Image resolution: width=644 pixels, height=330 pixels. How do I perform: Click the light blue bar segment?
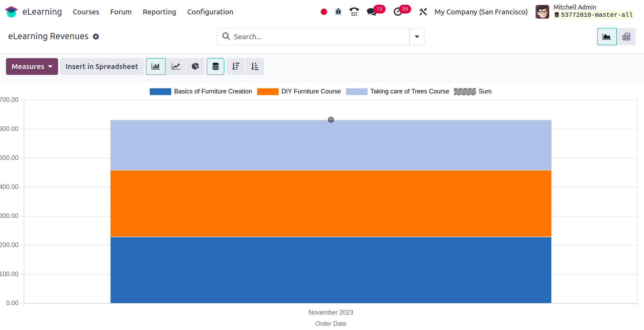[331, 145]
